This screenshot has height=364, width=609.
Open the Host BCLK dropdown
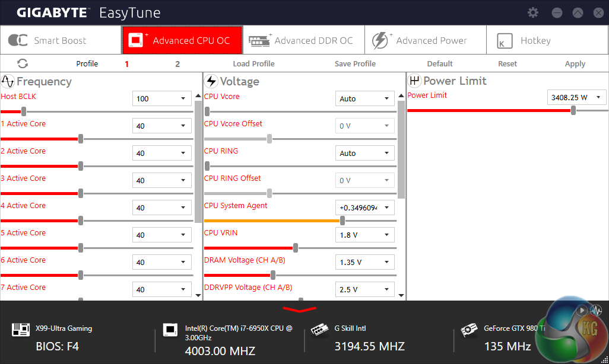click(x=162, y=98)
